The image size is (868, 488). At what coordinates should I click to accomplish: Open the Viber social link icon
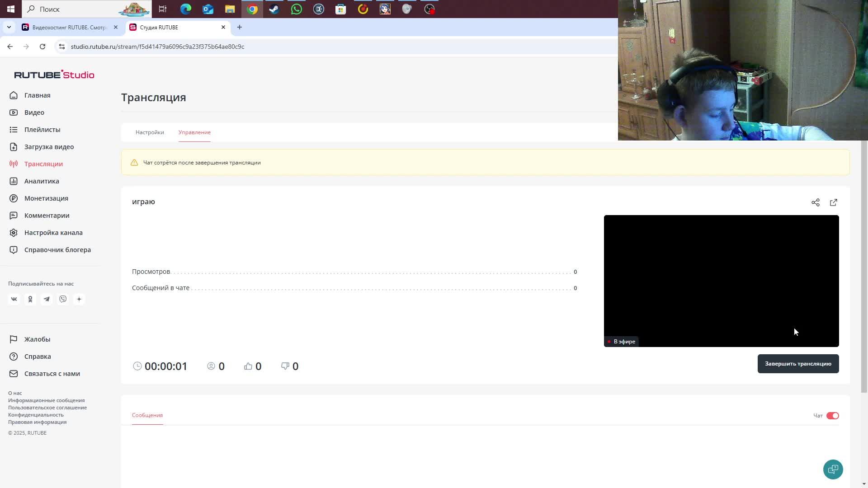coord(63,299)
